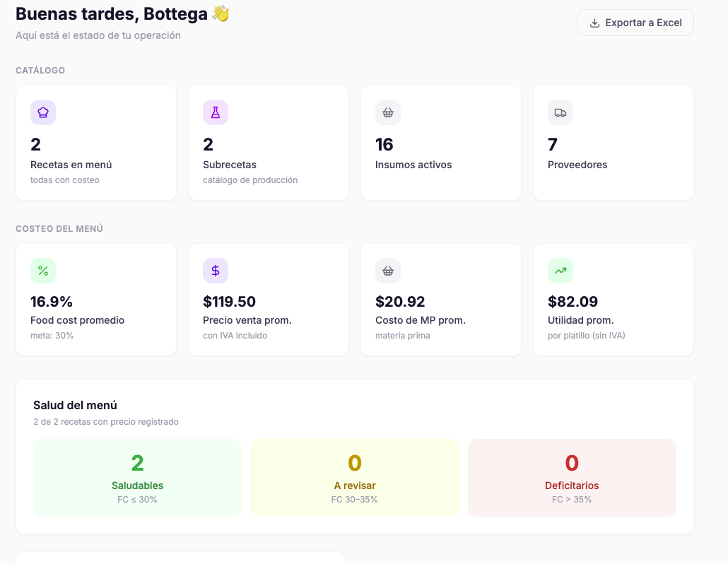The width and height of the screenshot is (728, 564).
Task: Select the Proveedores label
Action: (x=577, y=165)
